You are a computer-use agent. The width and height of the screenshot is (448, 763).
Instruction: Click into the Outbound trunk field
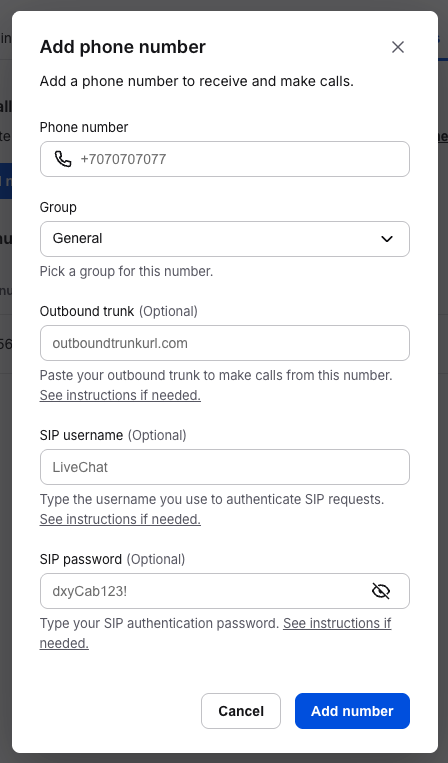tap(225, 343)
